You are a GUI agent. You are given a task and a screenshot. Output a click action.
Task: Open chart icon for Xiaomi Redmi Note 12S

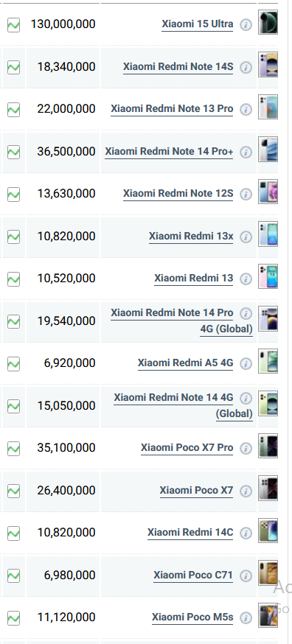pos(13,194)
